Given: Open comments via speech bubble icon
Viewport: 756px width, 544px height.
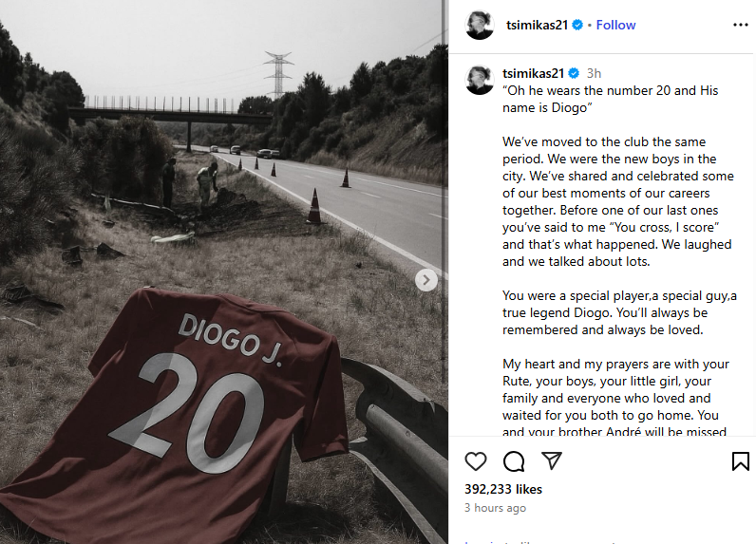Looking at the screenshot, I should click(x=514, y=461).
